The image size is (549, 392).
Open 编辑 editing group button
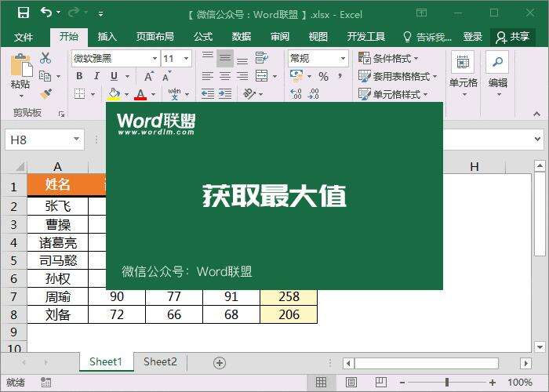click(x=498, y=74)
